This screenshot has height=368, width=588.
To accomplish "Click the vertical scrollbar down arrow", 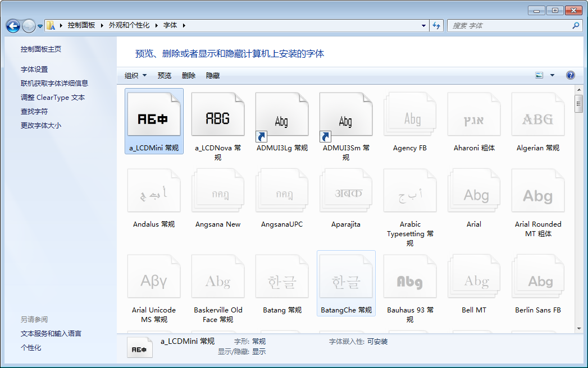I will [x=578, y=328].
